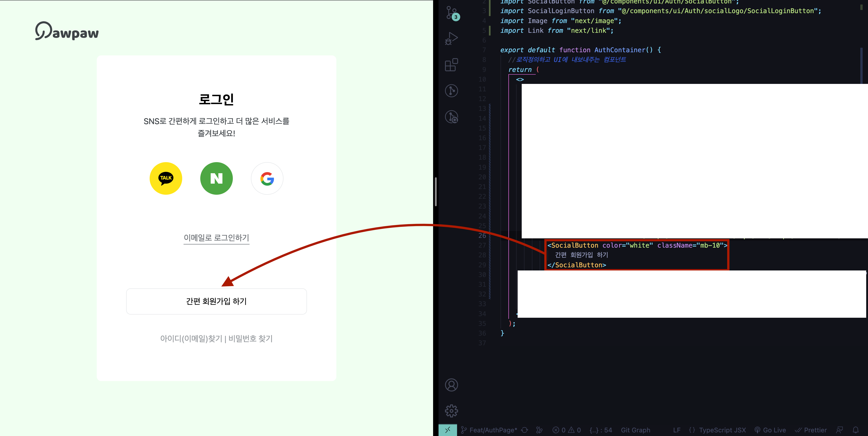
Task: Open the TypeScript JSX language mode selector
Action: tap(722, 430)
